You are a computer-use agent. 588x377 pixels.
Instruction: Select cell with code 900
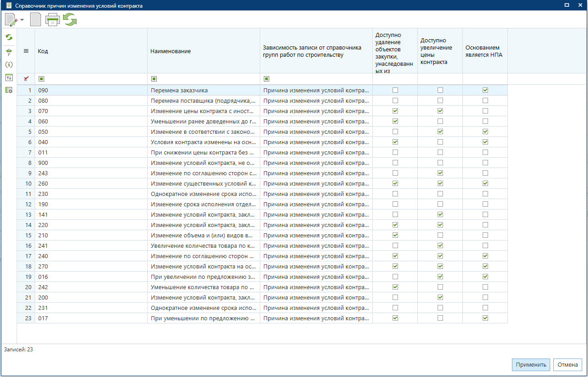point(91,163)
